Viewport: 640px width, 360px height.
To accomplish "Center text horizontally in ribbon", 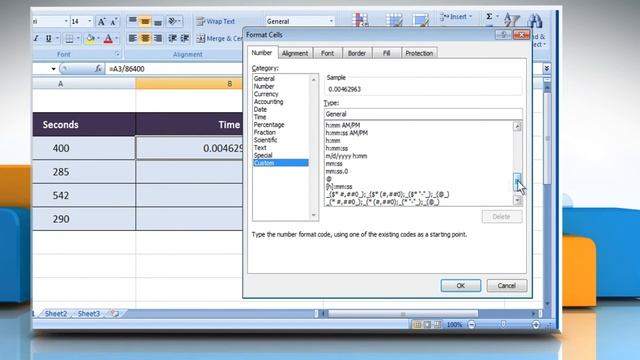I will 145,38.
